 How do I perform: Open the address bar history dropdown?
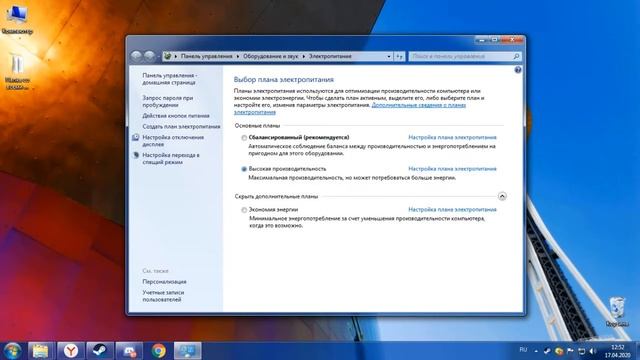[389, 56]
